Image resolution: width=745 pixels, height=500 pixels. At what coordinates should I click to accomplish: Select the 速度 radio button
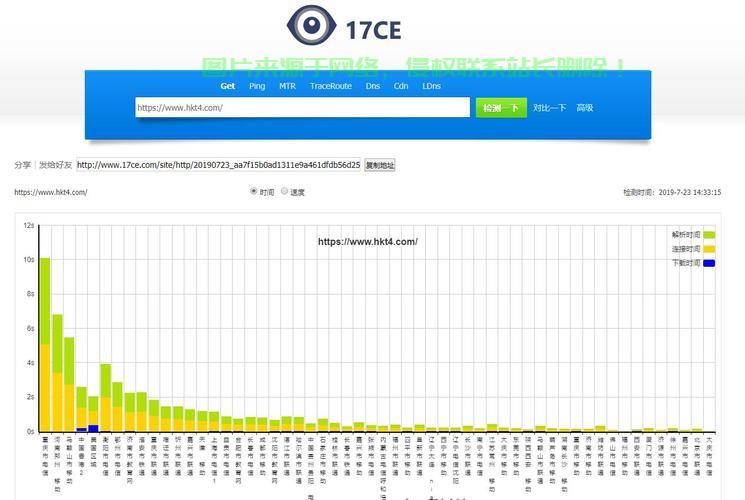[284, 191]
